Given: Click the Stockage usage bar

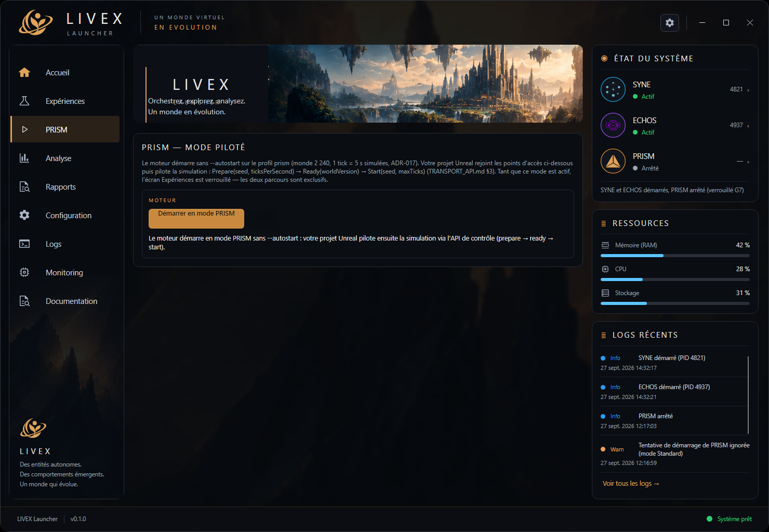Looking at the screenshot, I should click(675, 303).
